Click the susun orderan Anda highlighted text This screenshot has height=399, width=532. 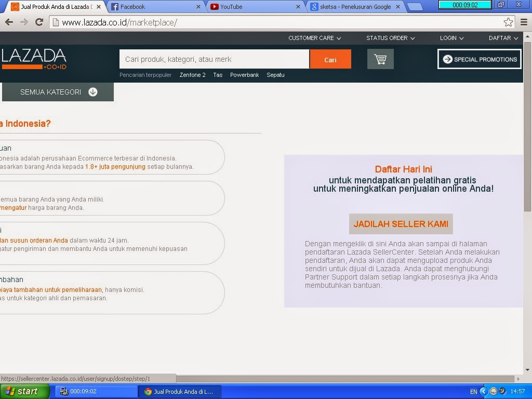(x=38, y=240)
